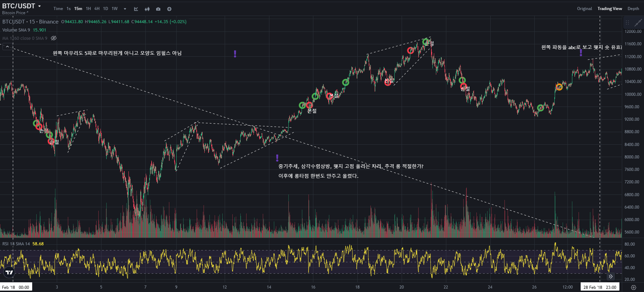This screenshot has width=644, height=292.
Task: Select the 1W time interval
Action: point(115,9)
